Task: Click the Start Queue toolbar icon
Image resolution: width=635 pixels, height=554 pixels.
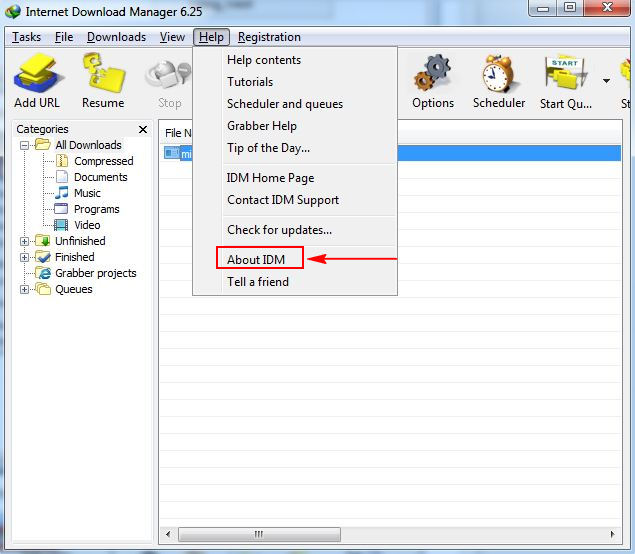Action: pos(565,74)
